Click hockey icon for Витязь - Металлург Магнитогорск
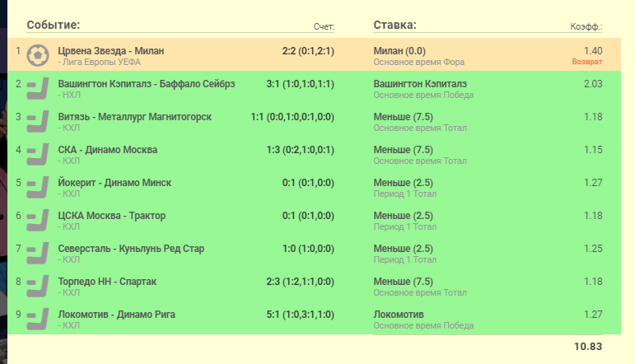The width and height of the screenshot is (635, 364). point(38,121)
